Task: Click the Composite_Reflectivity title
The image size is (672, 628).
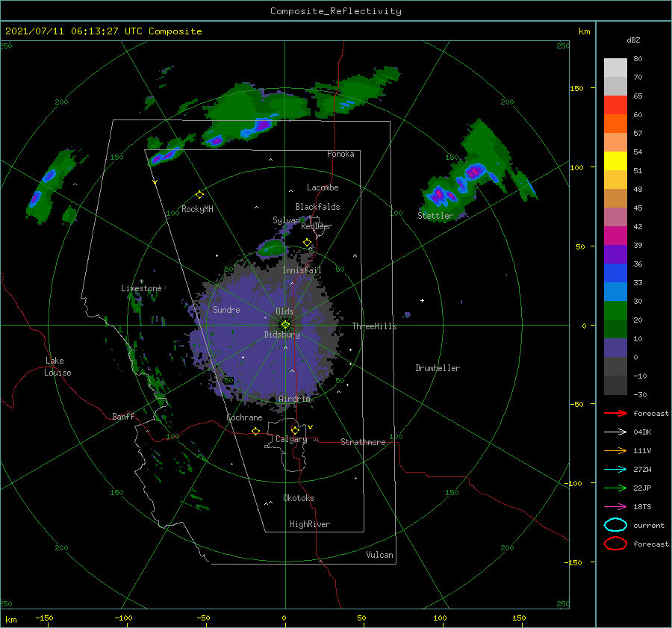Action: (x=336, y=11)
